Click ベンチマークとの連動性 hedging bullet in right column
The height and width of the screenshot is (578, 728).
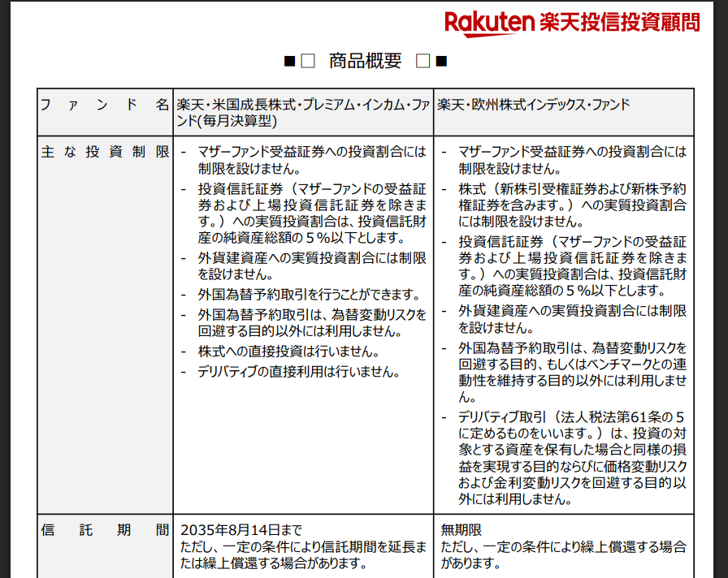click(x=573, y=373)
